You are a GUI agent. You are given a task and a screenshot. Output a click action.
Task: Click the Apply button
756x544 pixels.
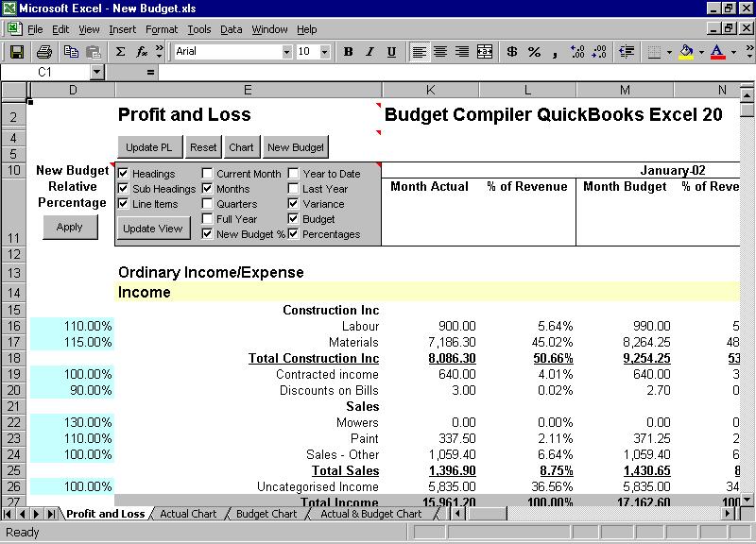[70, 227]
